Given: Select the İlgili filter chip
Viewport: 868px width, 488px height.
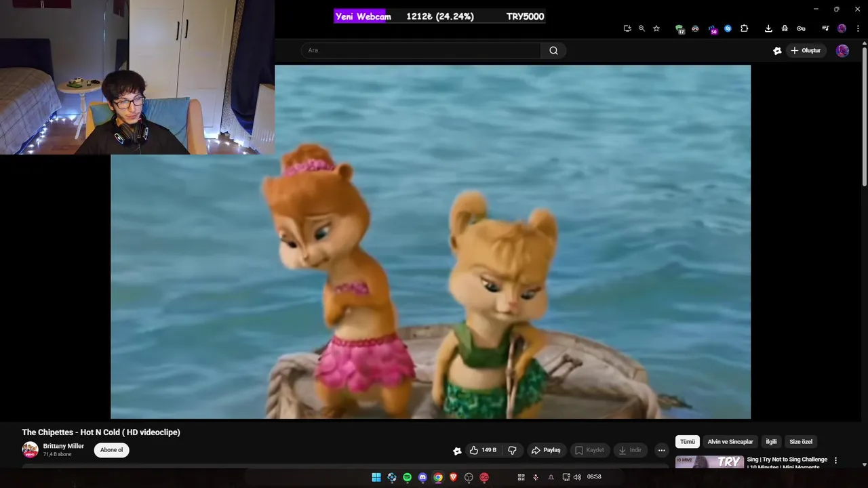Looking at the screenshot, I should [x=772, y=442].
